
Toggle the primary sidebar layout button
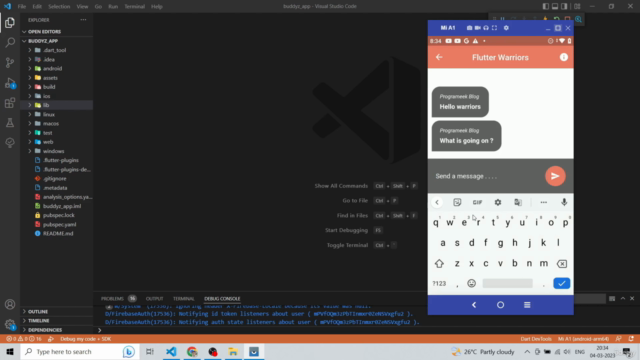546,6
